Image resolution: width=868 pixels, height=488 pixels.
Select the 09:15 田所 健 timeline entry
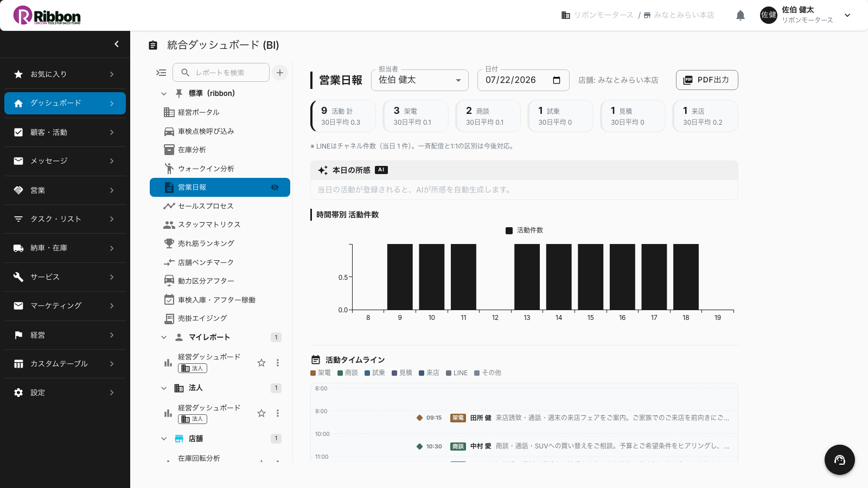pyautogui.click(x=573, y=418)
